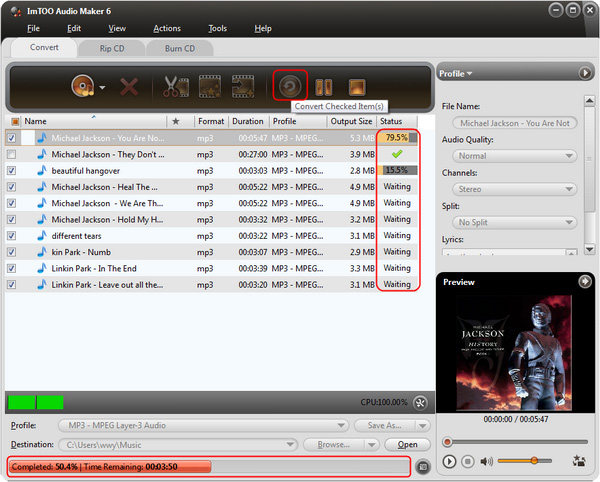Uncheck Michael Jackson - Heal The checkbox
The height and width of the screenshot is (482, 600).
pos(11,187)
